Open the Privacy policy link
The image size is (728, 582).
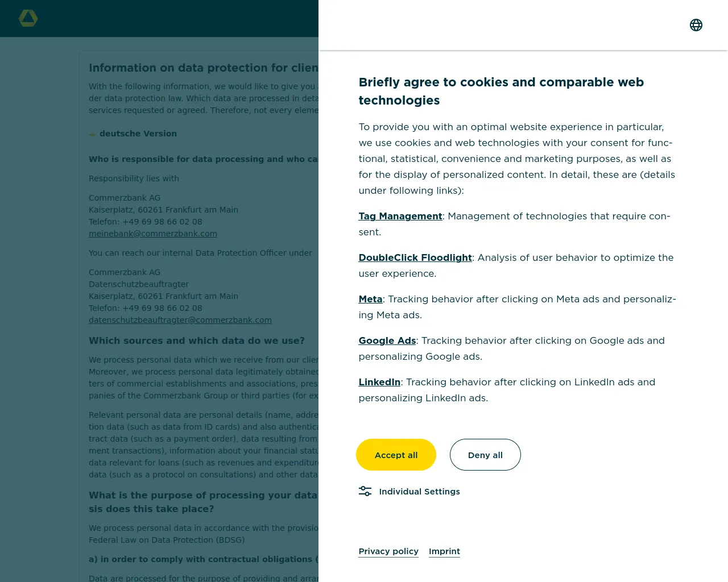pos(388,551)
